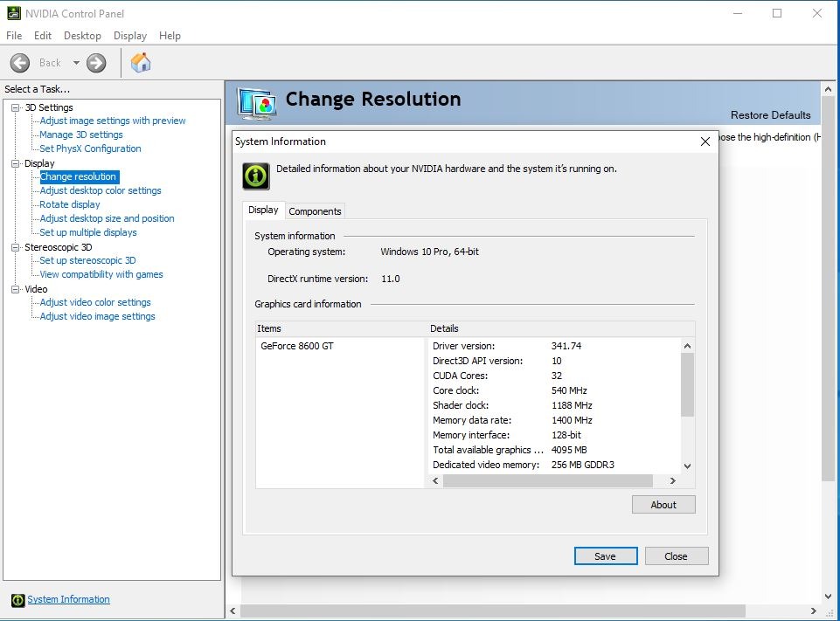
Task: Maximize the NVIDIA Control Panel window
Action: point(777,13)
